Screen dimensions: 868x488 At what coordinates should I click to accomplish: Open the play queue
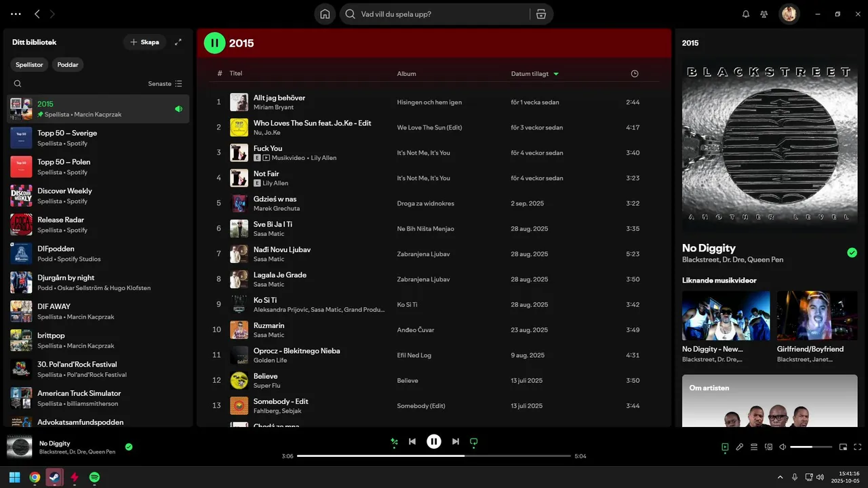tap(754, 447)
